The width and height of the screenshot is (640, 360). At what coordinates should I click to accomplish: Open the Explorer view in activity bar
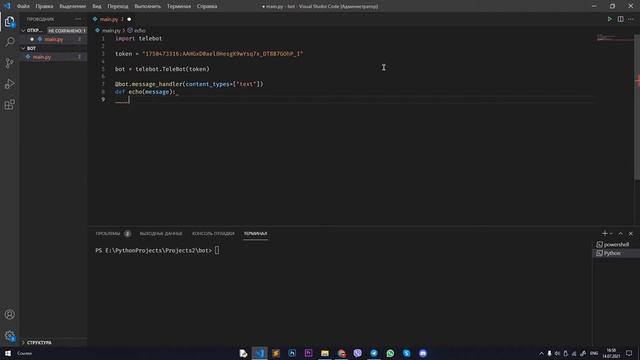(9, 22)
